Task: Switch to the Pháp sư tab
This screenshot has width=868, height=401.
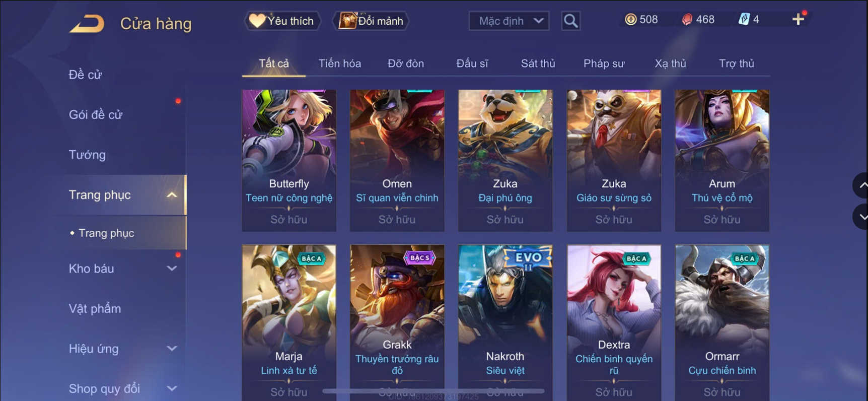Action: pos(604,63)
